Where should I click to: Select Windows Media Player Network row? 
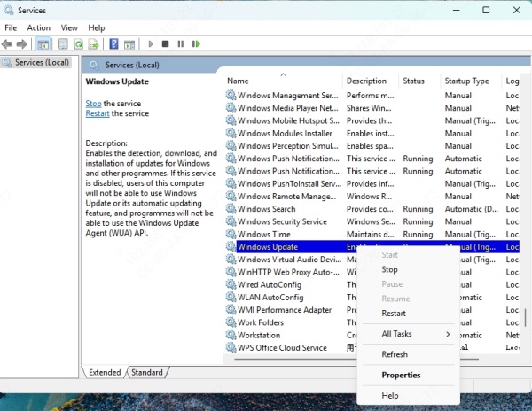click(x=372, y=108)
